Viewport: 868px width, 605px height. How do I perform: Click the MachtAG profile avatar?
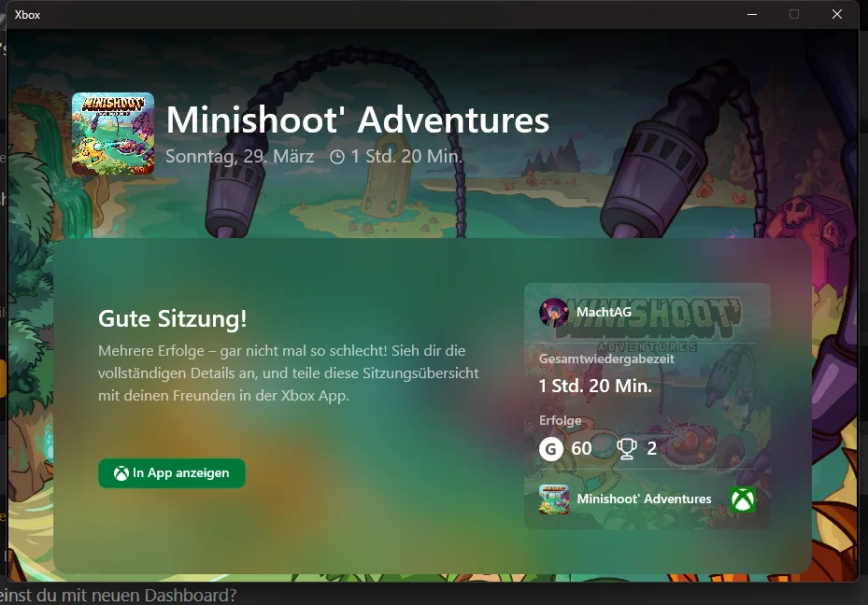553,313
